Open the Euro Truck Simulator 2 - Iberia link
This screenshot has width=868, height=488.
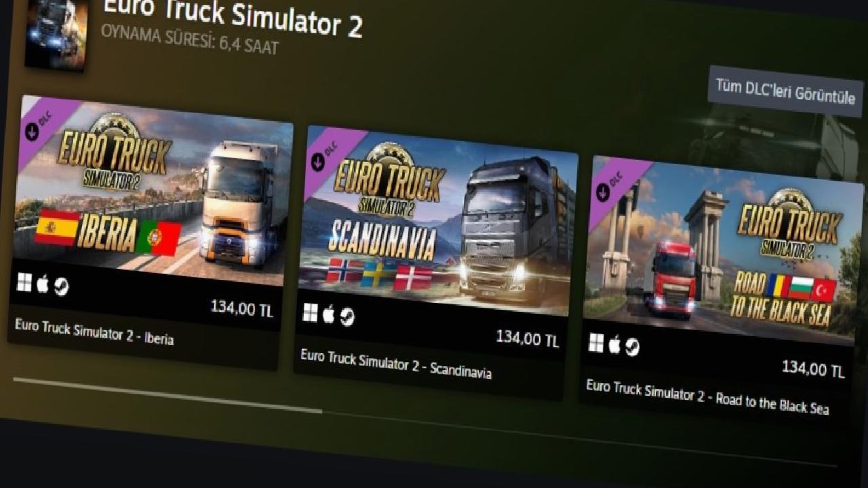[x=94, y=331]
